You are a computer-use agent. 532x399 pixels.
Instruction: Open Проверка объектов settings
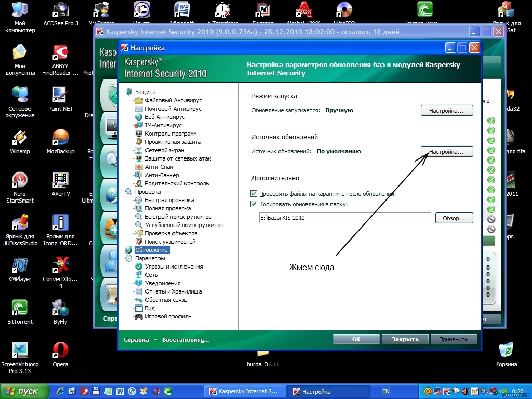[x=171, y=233]
